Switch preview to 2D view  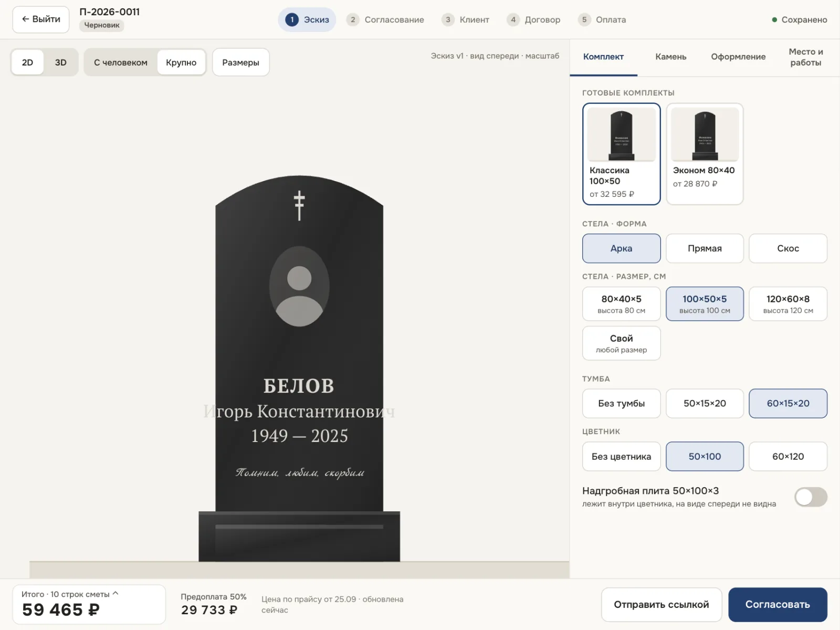click(x=27, y=62)
